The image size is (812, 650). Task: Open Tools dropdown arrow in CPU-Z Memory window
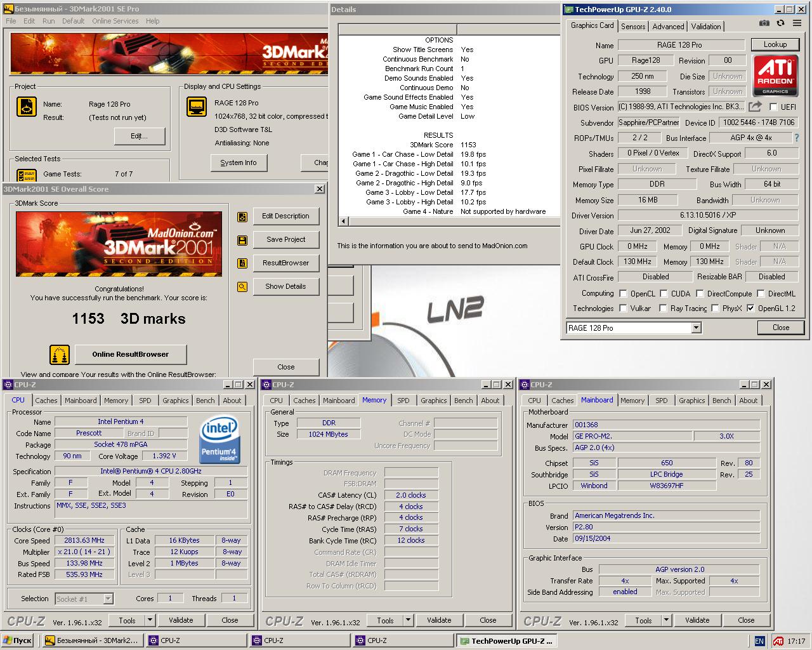(x=409, y=620)
